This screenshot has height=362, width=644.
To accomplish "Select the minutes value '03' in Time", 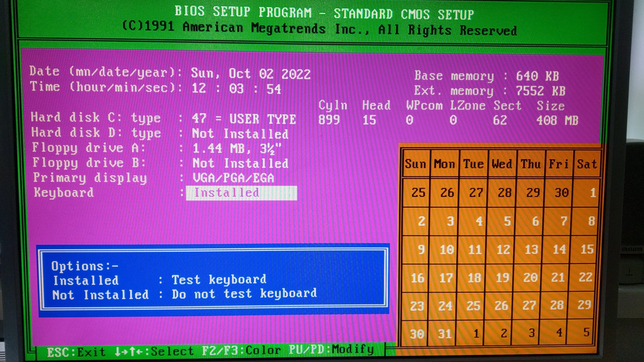I will [x=236, y=89].
